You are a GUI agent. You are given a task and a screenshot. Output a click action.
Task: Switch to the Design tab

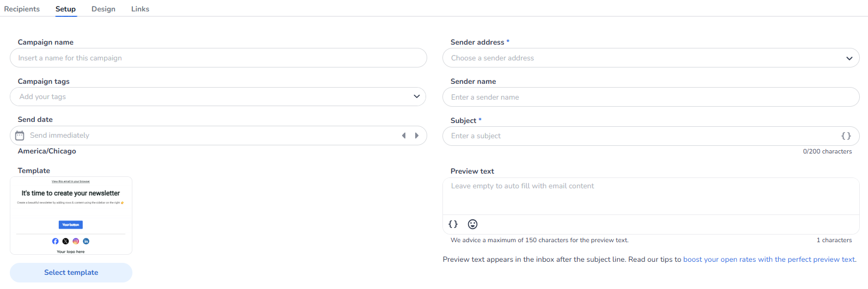click(104, 9)
